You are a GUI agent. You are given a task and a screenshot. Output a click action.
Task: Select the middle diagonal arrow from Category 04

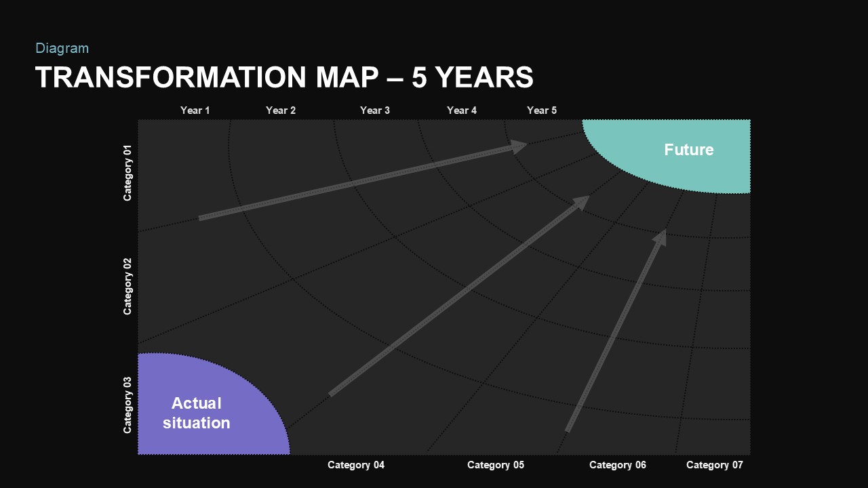[459, 296]
